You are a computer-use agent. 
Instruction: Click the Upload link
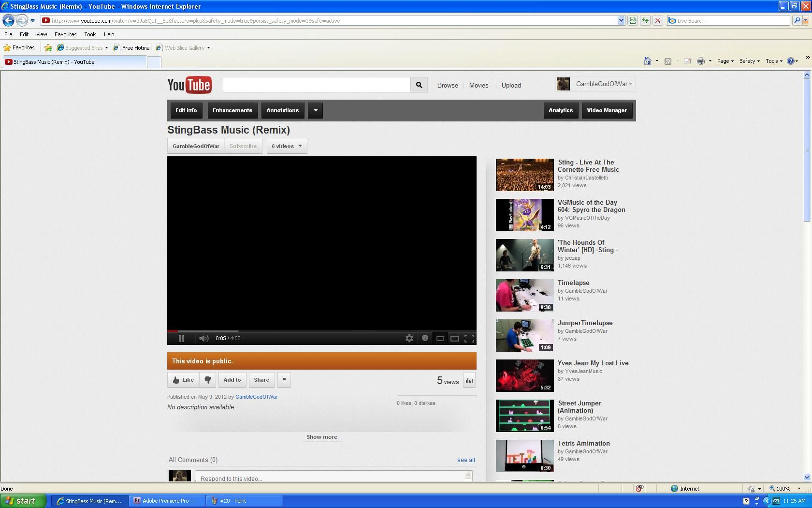(x=511, y=85)
